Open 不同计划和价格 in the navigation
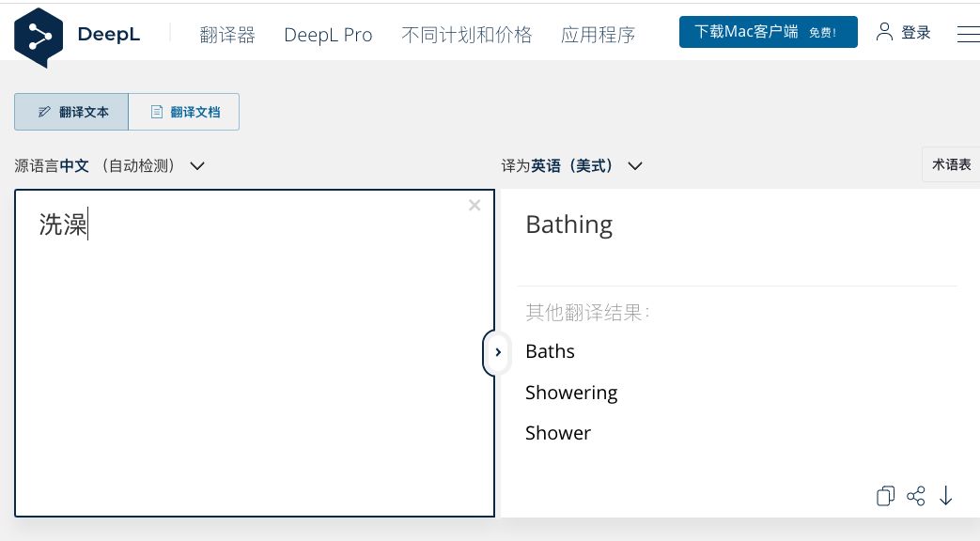Viewport: 980px width, 541px height. click(466, 35)
